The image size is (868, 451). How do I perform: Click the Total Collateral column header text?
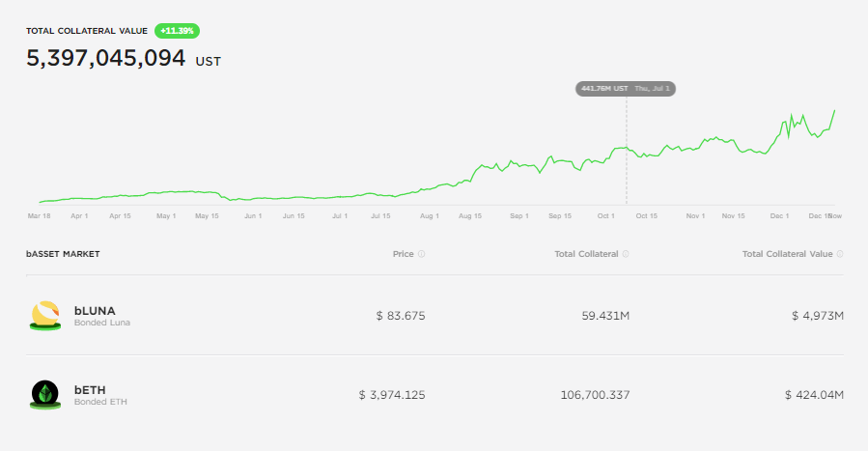pyautogui.click(x=587, y=254)
